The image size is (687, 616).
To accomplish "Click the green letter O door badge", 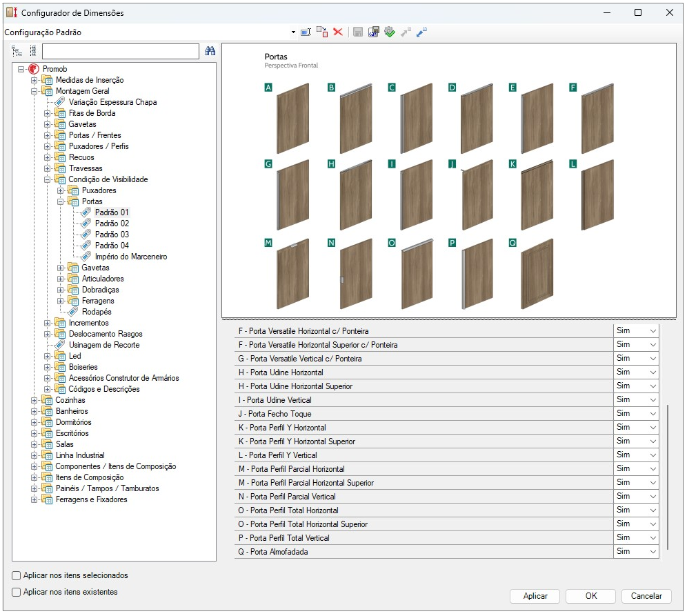I will (x=392, y=243).
